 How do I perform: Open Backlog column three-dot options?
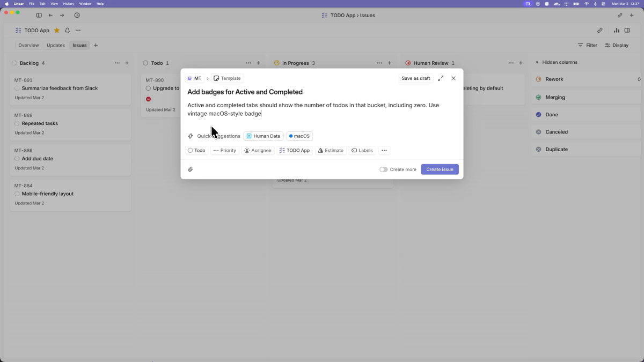(117, 63)
